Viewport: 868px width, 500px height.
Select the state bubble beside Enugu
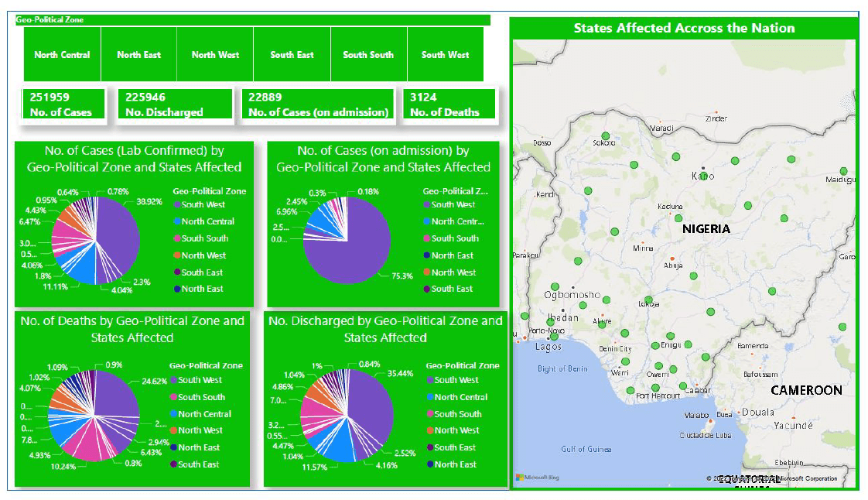point(655,346)
